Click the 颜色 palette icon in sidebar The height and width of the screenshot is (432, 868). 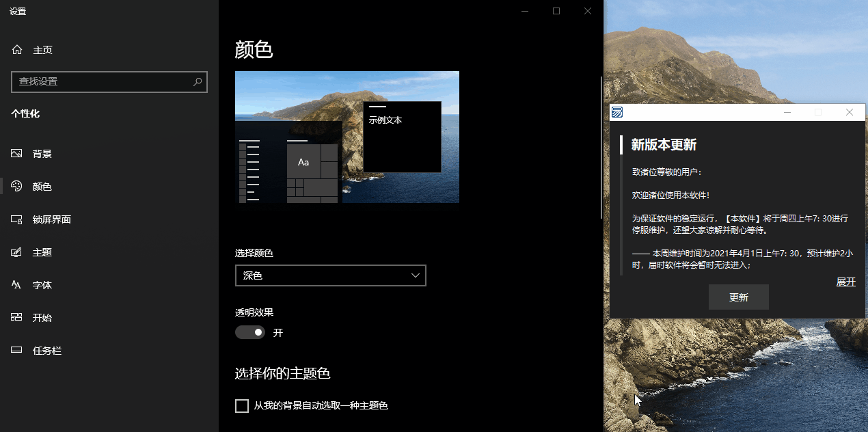(17, 187)
